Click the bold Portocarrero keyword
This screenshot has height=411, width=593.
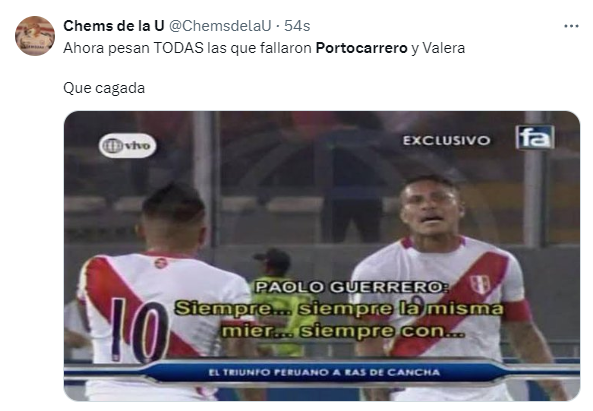pos(362,48)
